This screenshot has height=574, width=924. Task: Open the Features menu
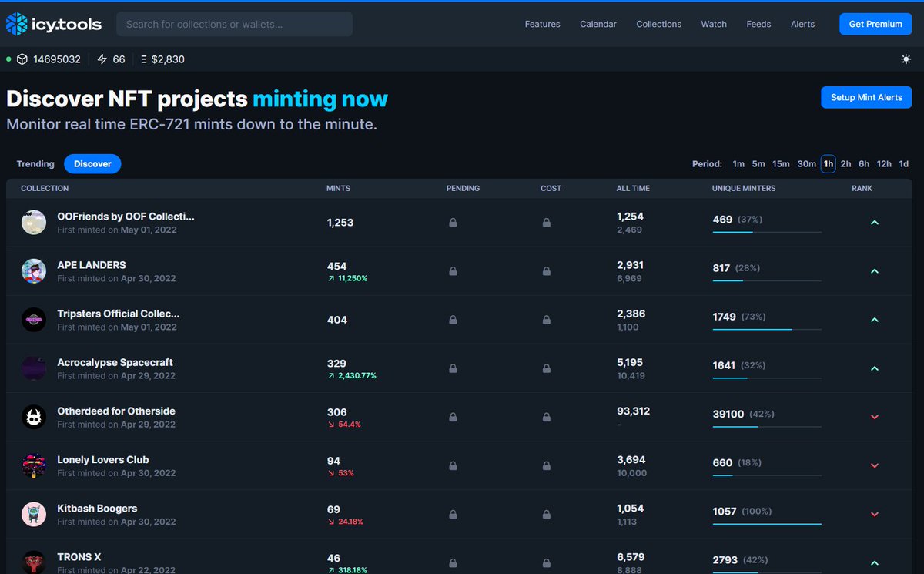pyautogui.click(x=542, y=24)
